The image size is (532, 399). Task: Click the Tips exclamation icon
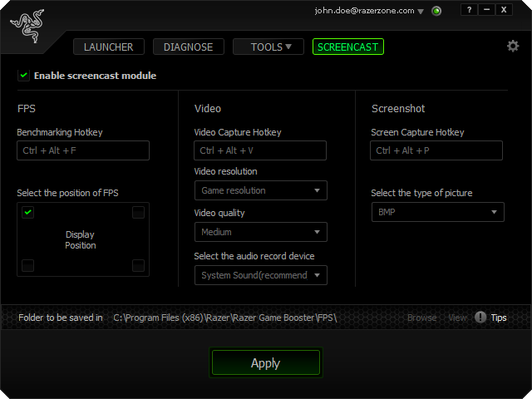tap(480, 318)
